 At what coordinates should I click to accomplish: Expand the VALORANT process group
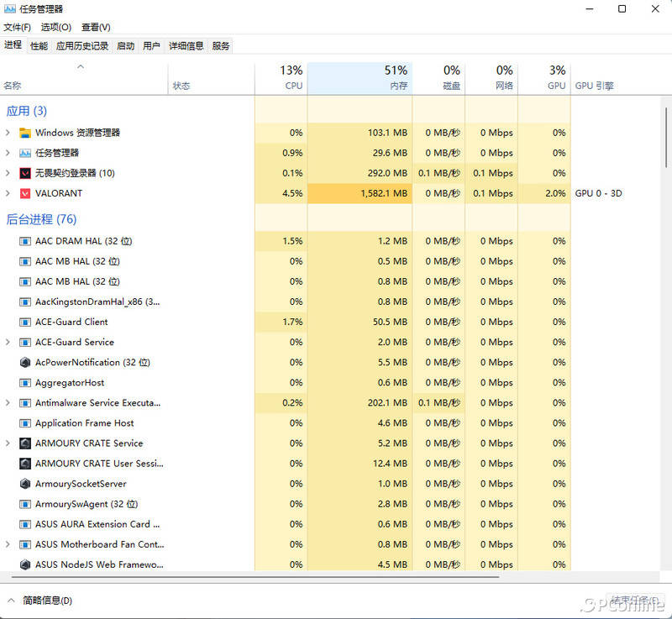[8, 194]
